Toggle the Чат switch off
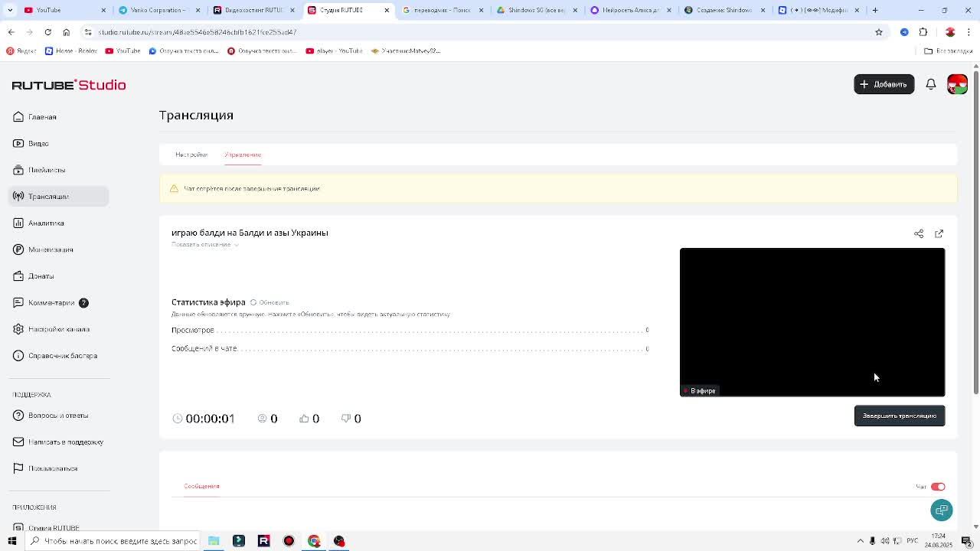The image size is (980, 551). coord(938,487)
